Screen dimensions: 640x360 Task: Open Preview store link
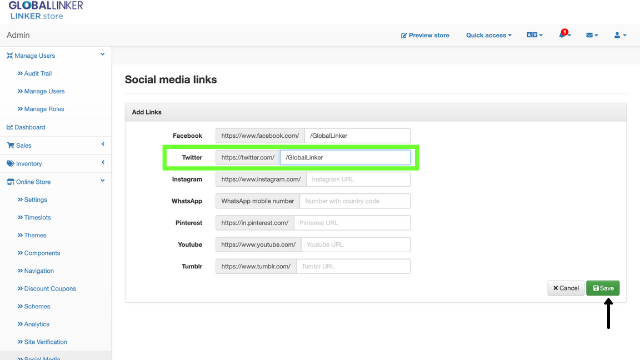[425, 35]
